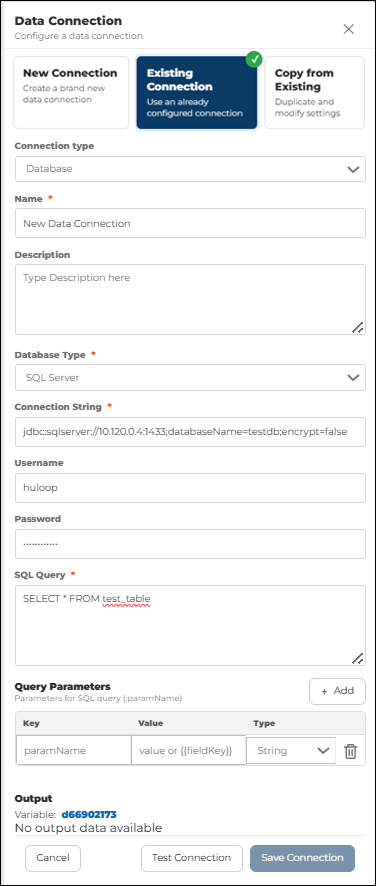
Task: Click the green checkmark badge on Existing Connection
Action: pos(254,58)
